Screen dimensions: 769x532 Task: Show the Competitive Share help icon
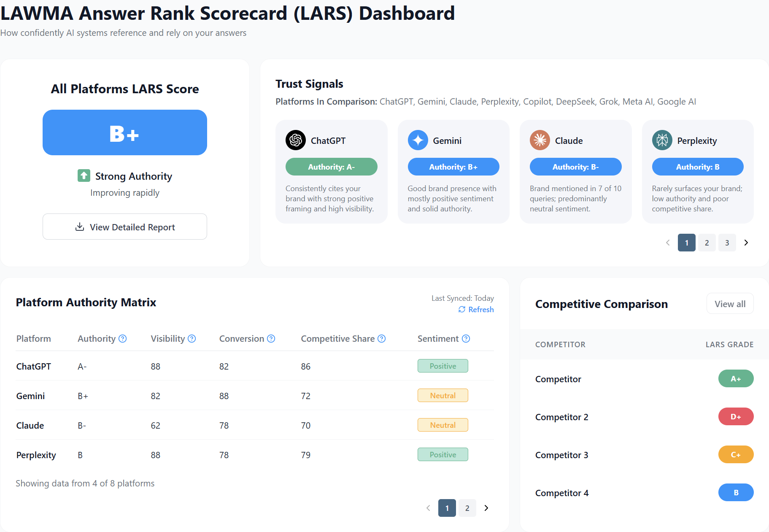(x=382, y=339)
